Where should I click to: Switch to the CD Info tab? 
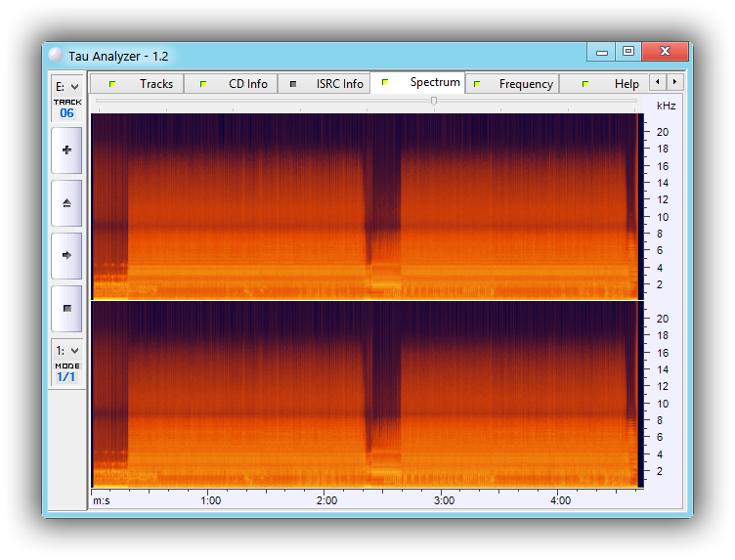tap(231, 84)
